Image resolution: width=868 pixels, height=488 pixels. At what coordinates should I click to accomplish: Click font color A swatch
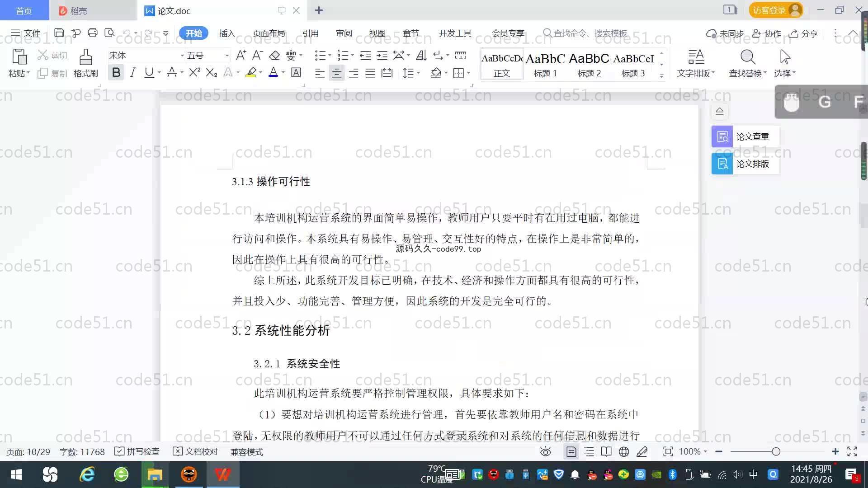tap(273, 73)
